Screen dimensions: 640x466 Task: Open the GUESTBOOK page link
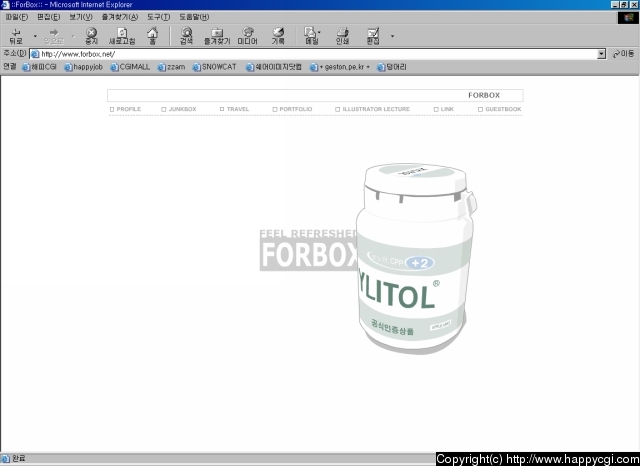(500, 109)
